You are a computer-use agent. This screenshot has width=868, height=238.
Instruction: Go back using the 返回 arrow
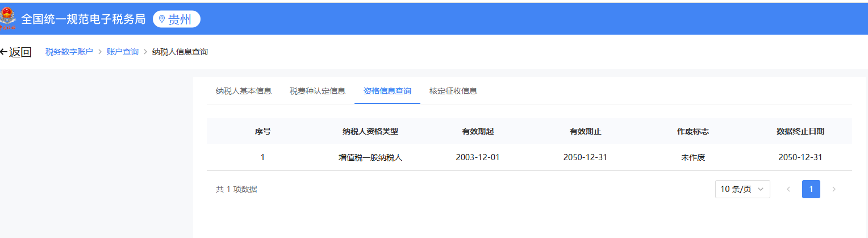(x=16, y=52)
